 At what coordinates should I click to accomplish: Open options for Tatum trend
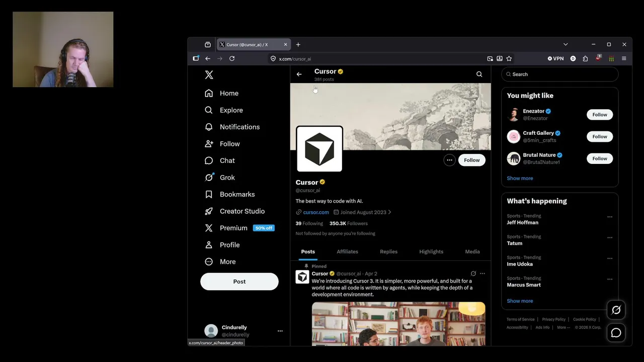point(610,237)
